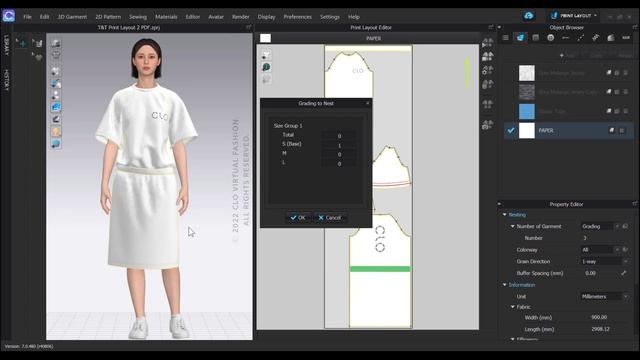Select the PAPER fabric row
Image resolution: width=640 pixels, height=360 pixels.
pyautogui.click(x=569, y=131)
